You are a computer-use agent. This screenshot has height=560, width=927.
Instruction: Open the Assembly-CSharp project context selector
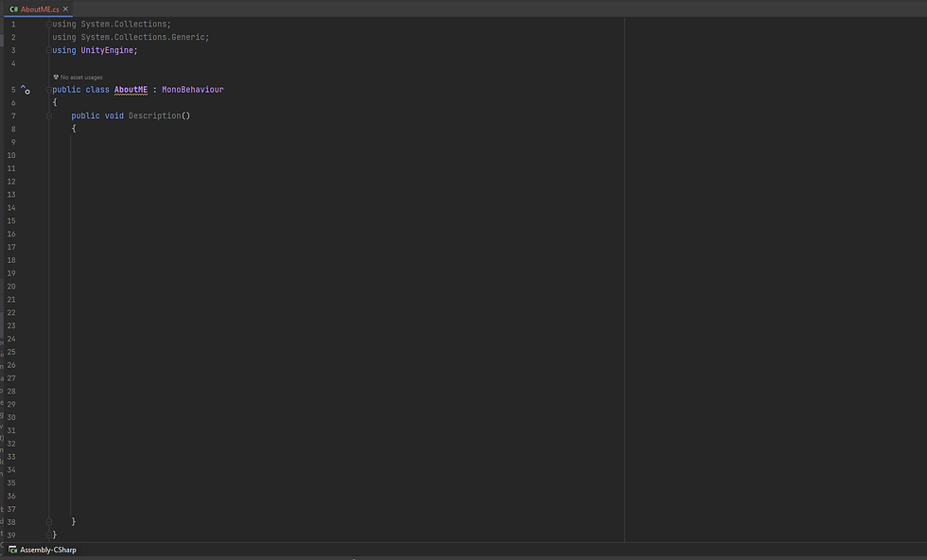[x=43, y=550]
